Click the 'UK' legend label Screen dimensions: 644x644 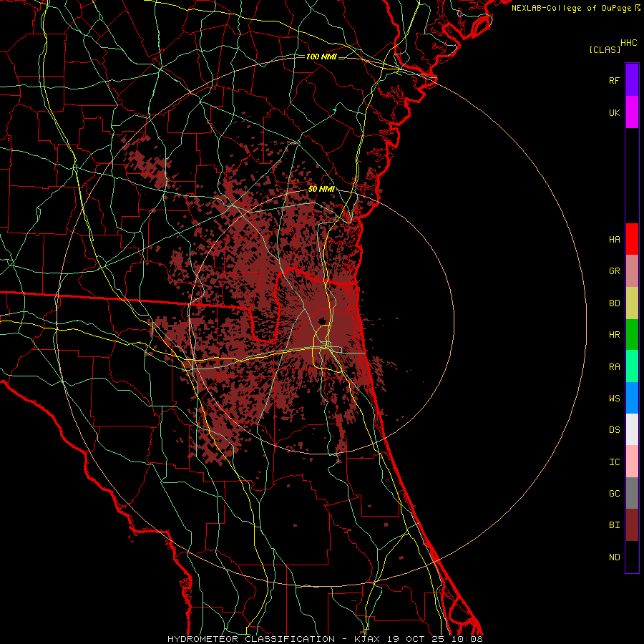(x=615, y=112)
